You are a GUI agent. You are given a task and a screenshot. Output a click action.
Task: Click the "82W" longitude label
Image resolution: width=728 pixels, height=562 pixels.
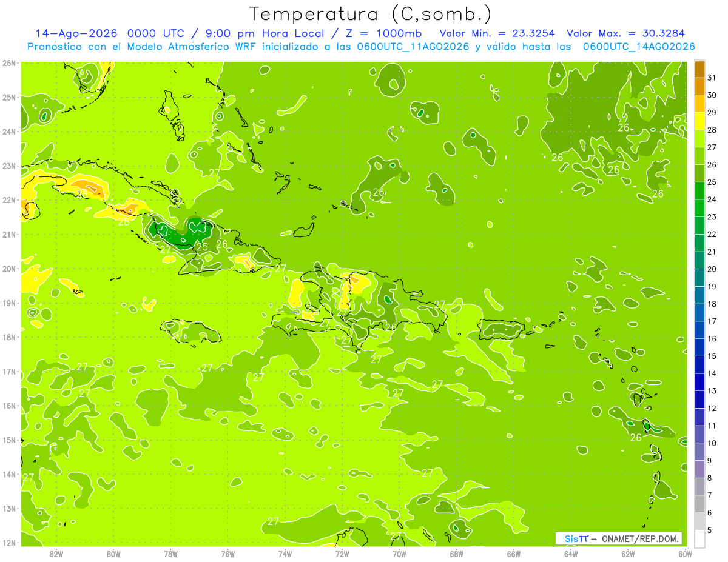[x=56, y=554]
